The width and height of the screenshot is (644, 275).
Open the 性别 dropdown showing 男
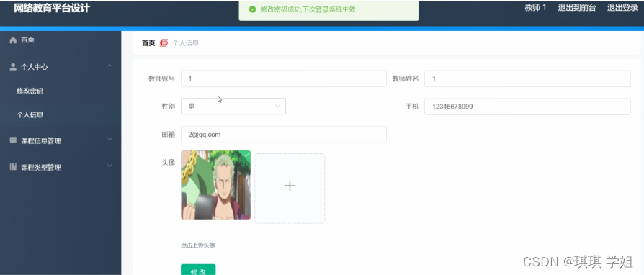pyautogui.click(x=233, y=107)
